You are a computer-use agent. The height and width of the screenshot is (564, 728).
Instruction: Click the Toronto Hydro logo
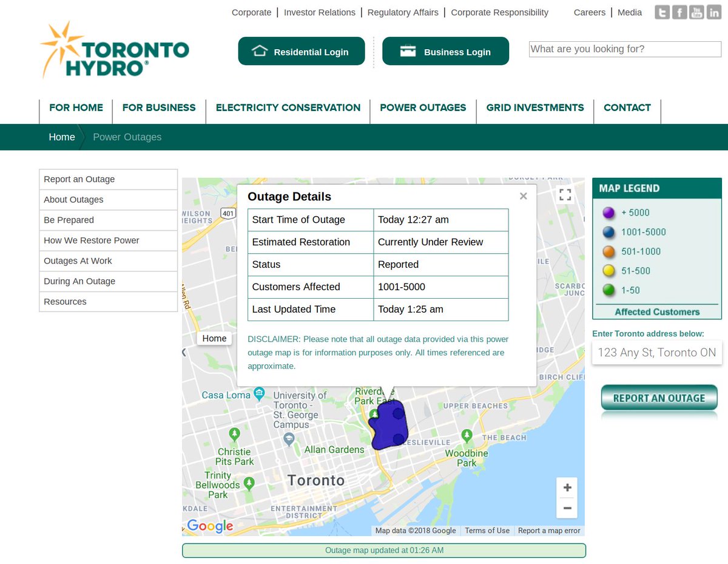pyautogui.click(x=115, y=50)
